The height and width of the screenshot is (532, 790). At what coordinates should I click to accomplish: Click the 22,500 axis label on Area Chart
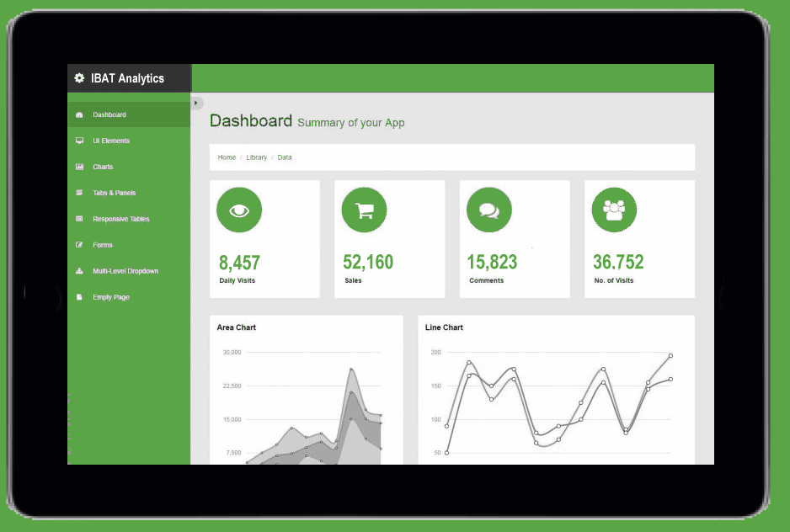click(232, 386)
